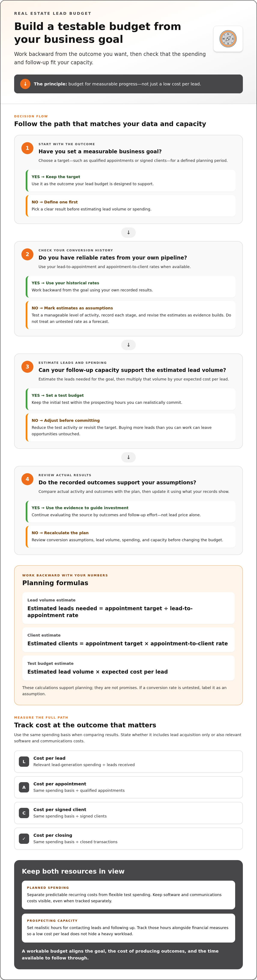Click the orange down-arrow principle icon
This screenshot has width=257, height=980.
coord(25,84)
